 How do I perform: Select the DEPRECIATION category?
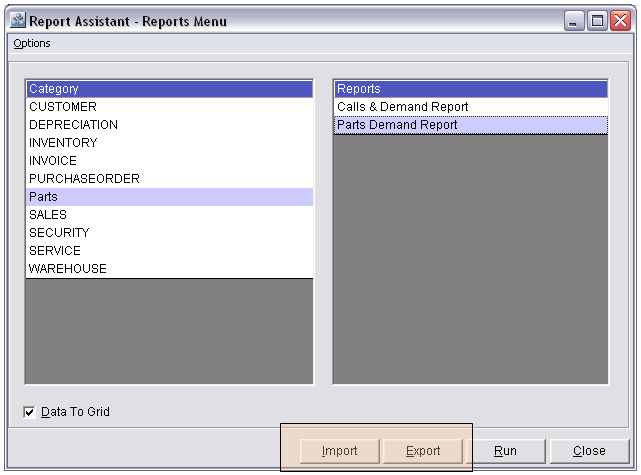[170, 125]
